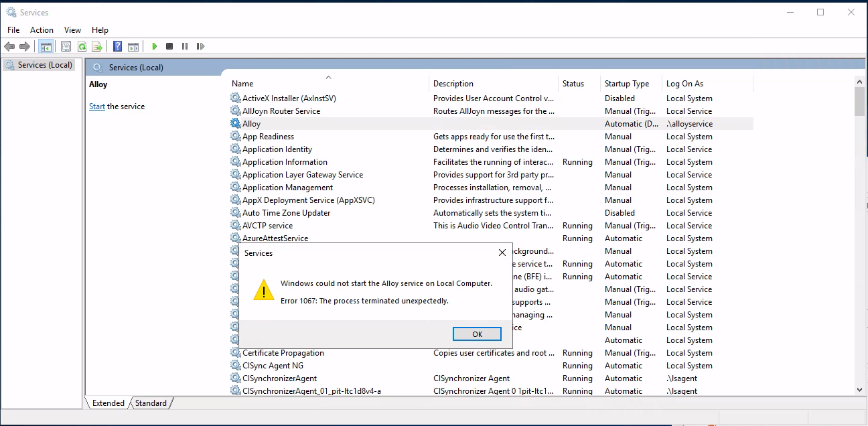Screen dimensions: 868x426
Task: Sort by the Log On As column header
Action: 708,84
